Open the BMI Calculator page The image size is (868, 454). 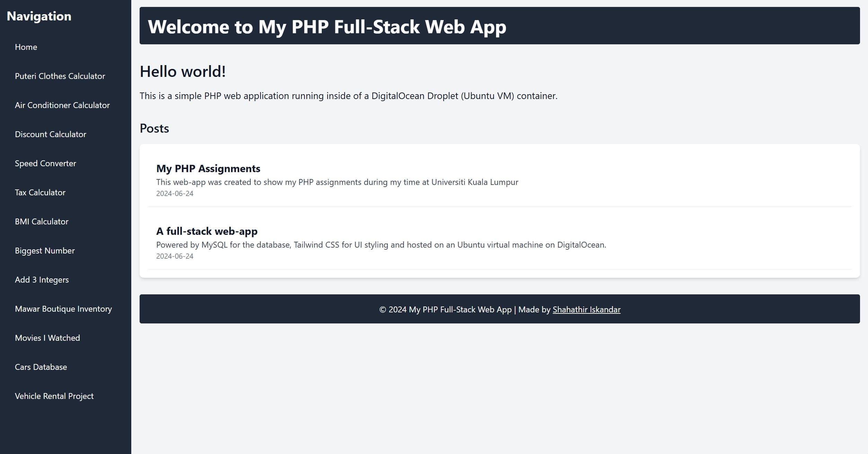[x=42, y=222]
